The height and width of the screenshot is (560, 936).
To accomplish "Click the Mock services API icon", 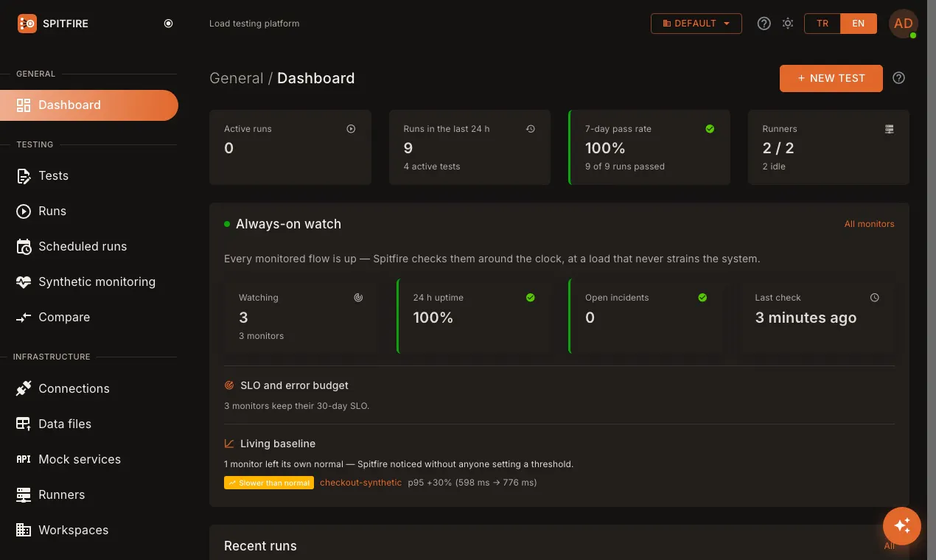I will [24, 459].
